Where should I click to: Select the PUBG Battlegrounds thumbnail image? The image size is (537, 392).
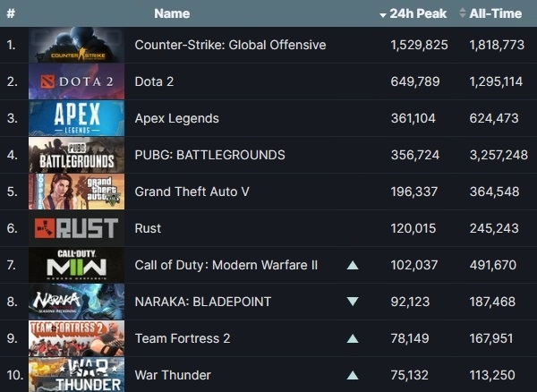(x=76, y=155)
